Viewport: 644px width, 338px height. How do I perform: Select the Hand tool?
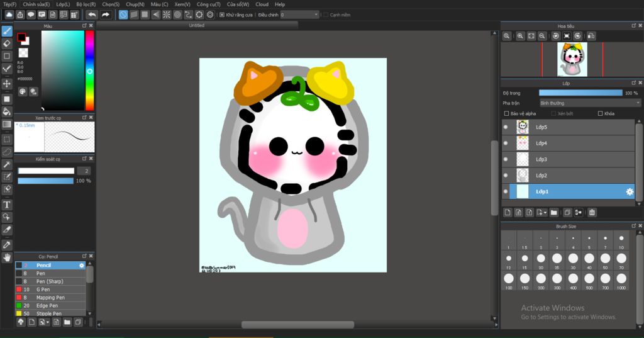click(x=6, y=257)
